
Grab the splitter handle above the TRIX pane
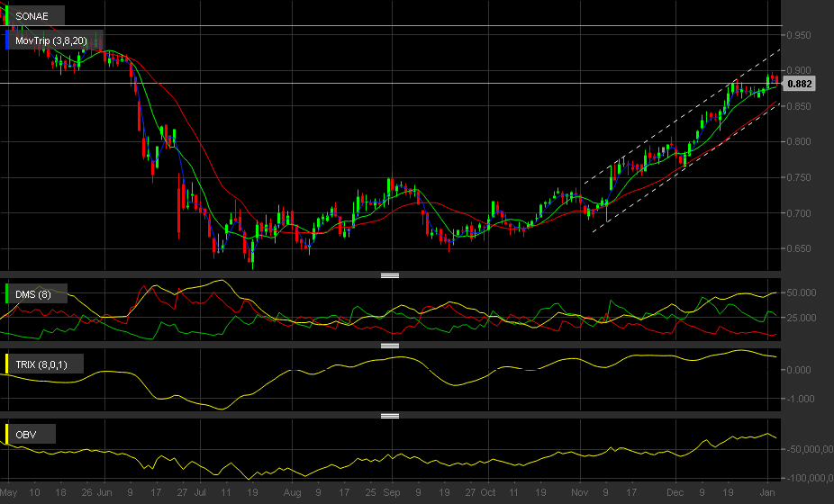pos(390,346)
